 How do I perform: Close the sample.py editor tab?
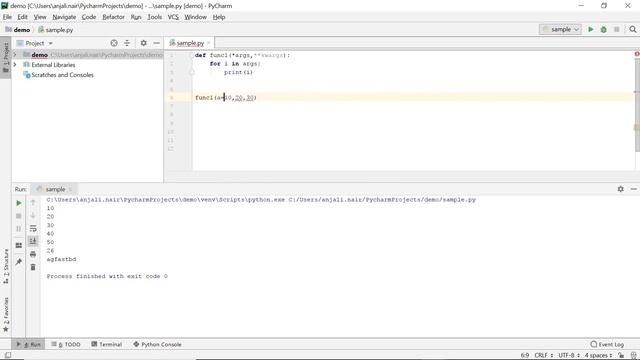[209, 43]
